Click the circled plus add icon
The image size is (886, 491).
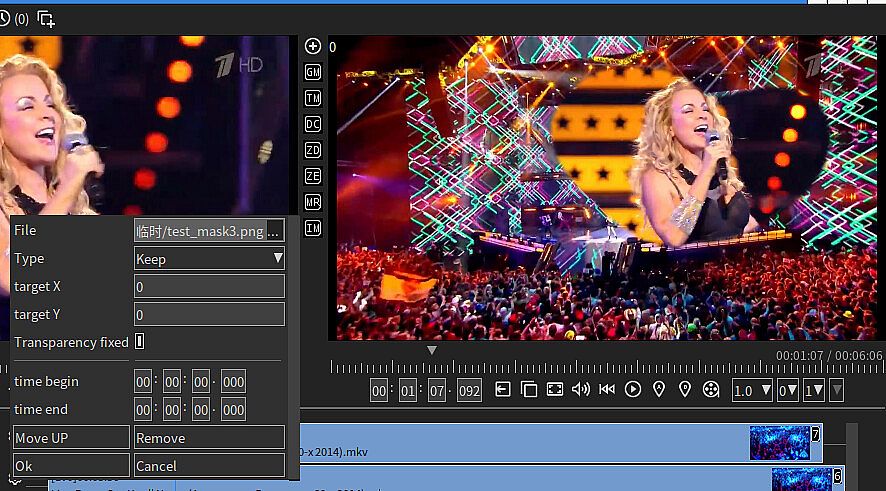pos(313,46)
